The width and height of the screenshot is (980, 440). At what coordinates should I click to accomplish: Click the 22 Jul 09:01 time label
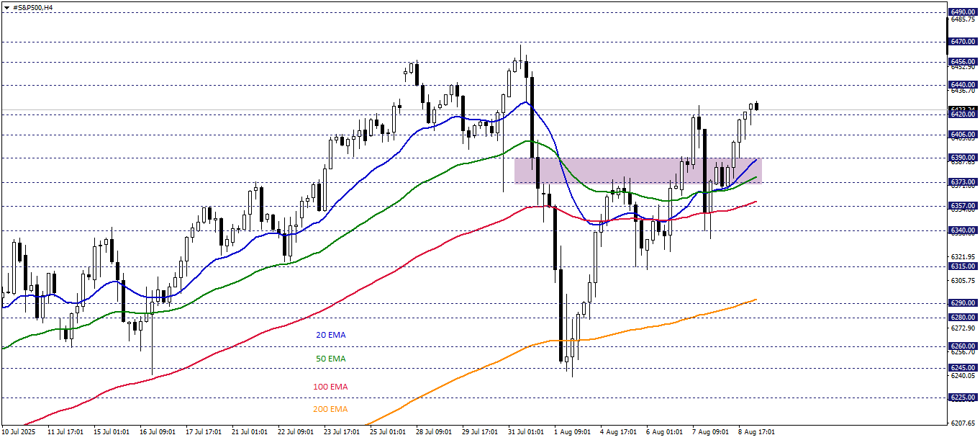pyautogui.click(x=295, y=433)
